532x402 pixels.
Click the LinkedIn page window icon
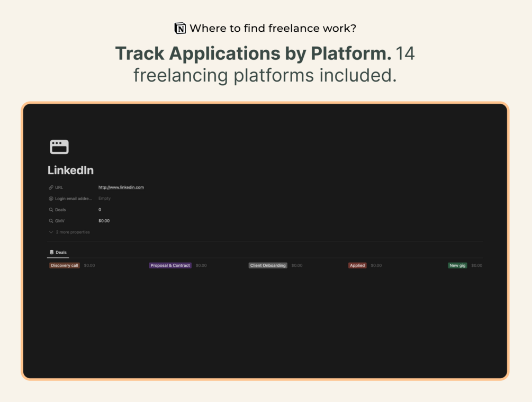59,147
